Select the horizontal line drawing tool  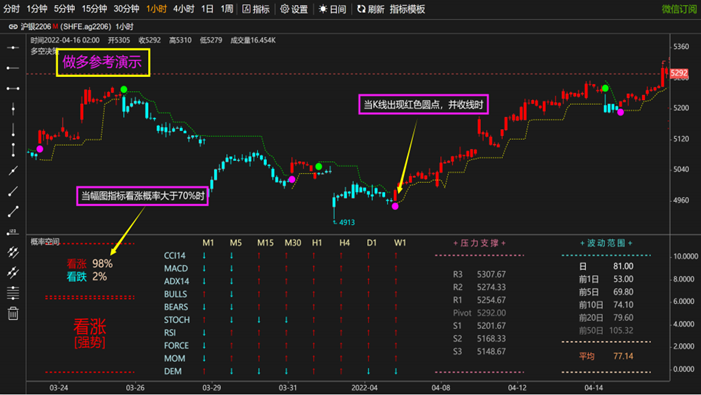pyautogui.click(x=13, y=47)
